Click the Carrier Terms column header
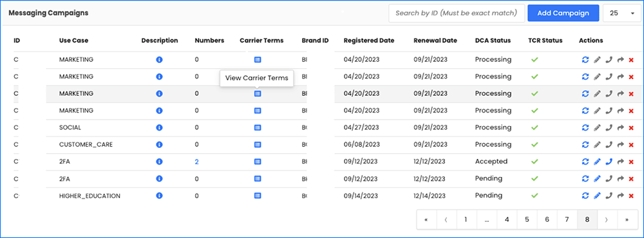This screenshot has width=644, height=238. click(x=261, y=41)
